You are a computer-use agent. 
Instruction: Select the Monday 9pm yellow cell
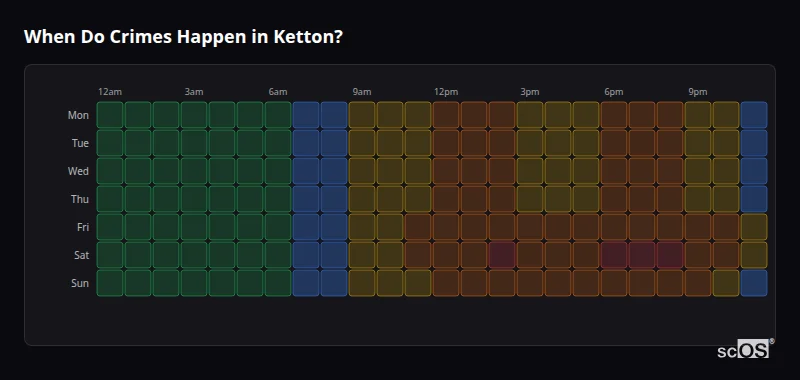pos(698,115)
